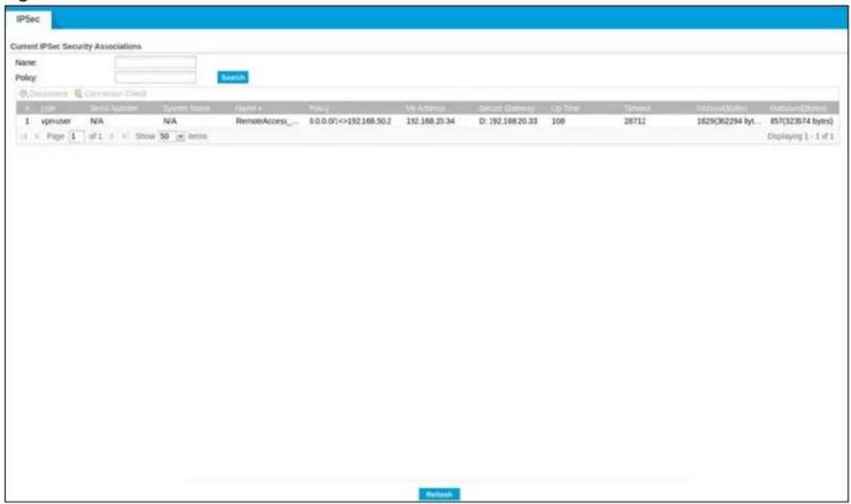Sort by the User column header
The image size is (851, 504).
[x=48, y=109]
